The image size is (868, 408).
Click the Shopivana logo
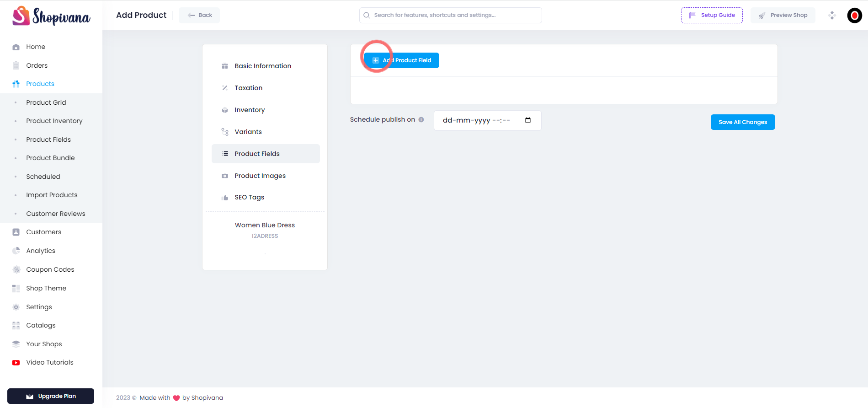tap(51, 16)
